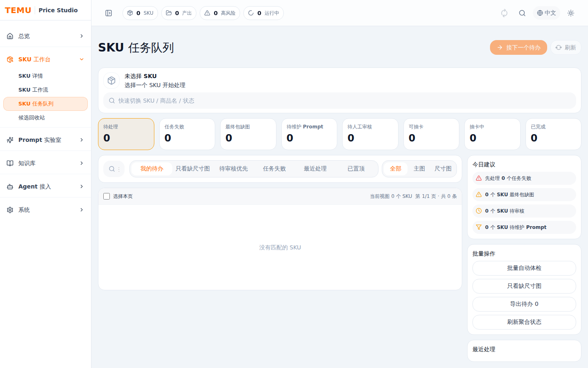The width and height of the screenshot is (588, 368).
Task: Click the 批量自动体检 button
Action: pyautogui.click(x=524, y=268)
